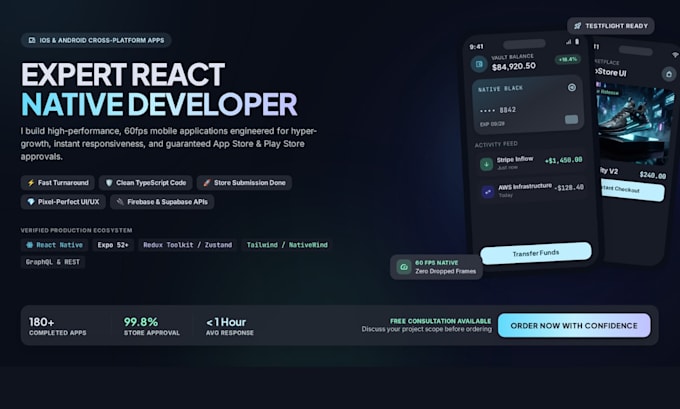Screen dimensions: 680x409
Task: Tap the signal bars icon in phone status bar
Action: coord(568,42)
